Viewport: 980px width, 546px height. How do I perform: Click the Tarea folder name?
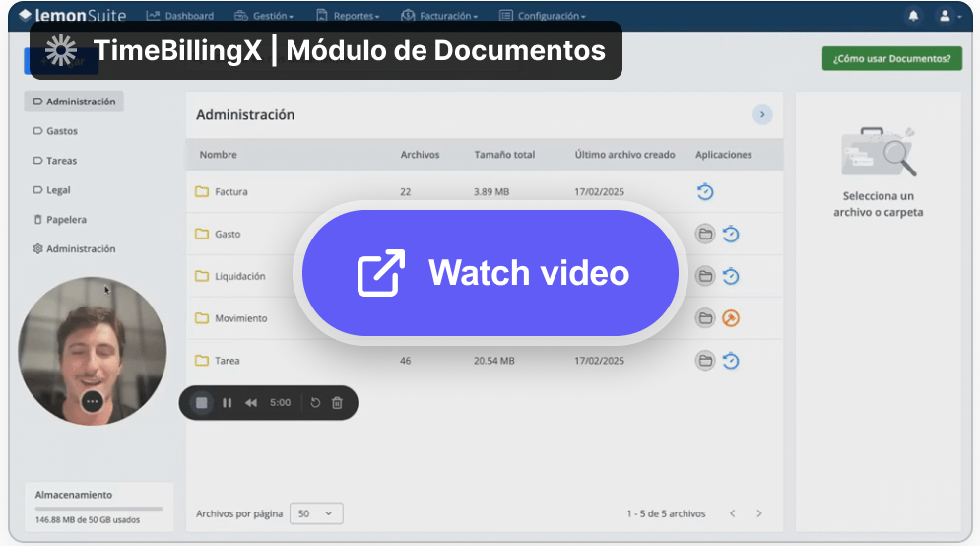point(227,361)
